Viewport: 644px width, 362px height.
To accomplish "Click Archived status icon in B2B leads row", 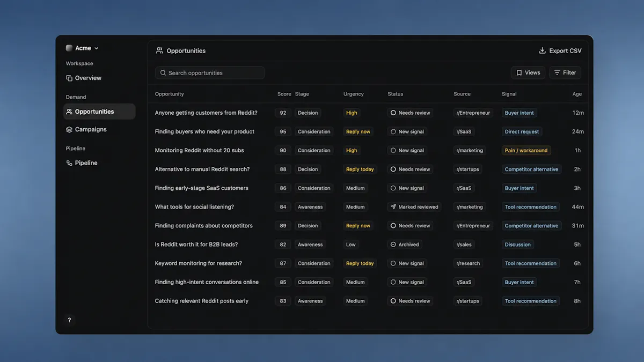I will [393, 245].
